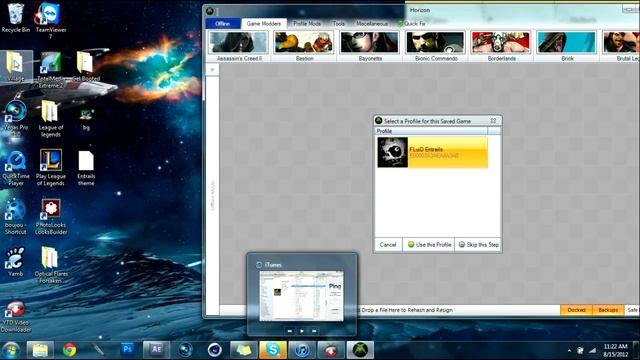The height and width of the screenshot is (360, 640).
Task: Launch YTD Video Downloader shortcut
Action: (x=16, y=317)
